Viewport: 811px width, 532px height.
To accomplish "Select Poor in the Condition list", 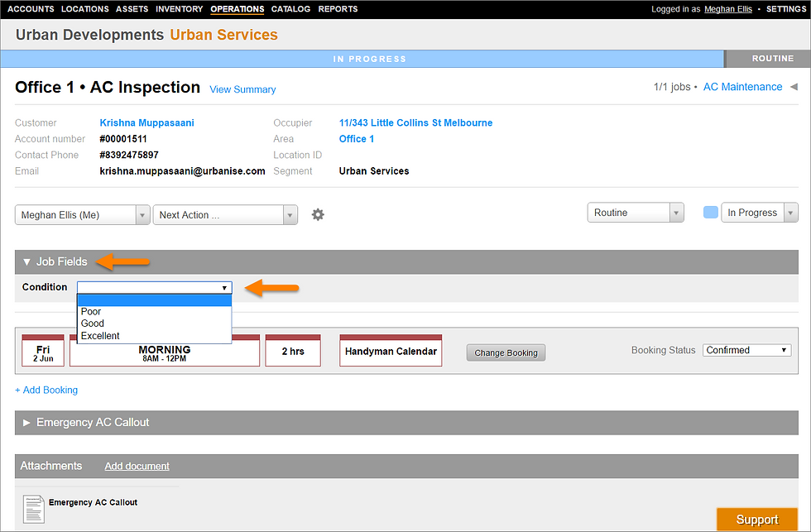I will point(154,311).
